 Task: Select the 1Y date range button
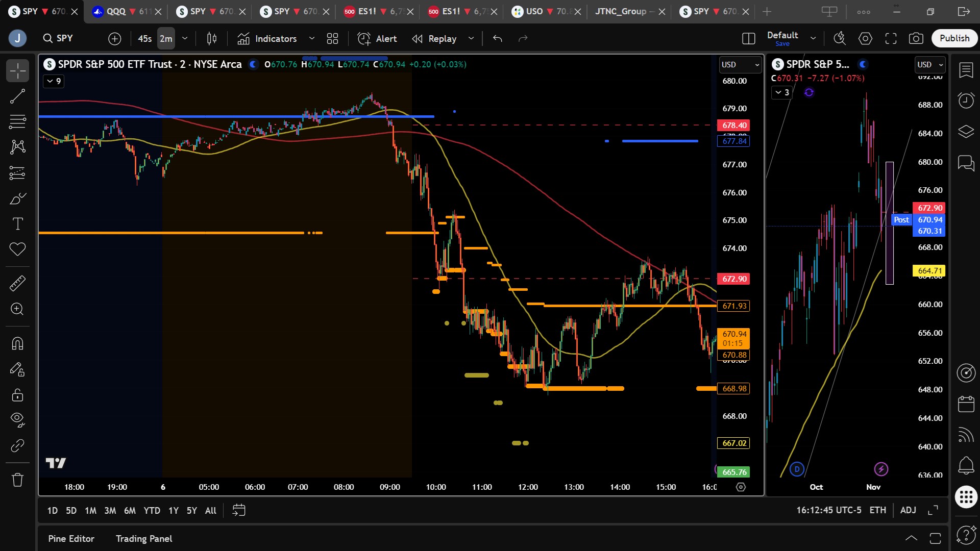pyautogui.click(x=174, y=510)
